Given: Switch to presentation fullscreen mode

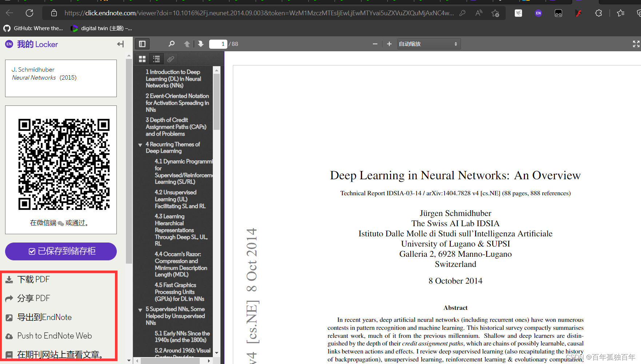Looking at the screenshot, I should [x=636, y=44].
